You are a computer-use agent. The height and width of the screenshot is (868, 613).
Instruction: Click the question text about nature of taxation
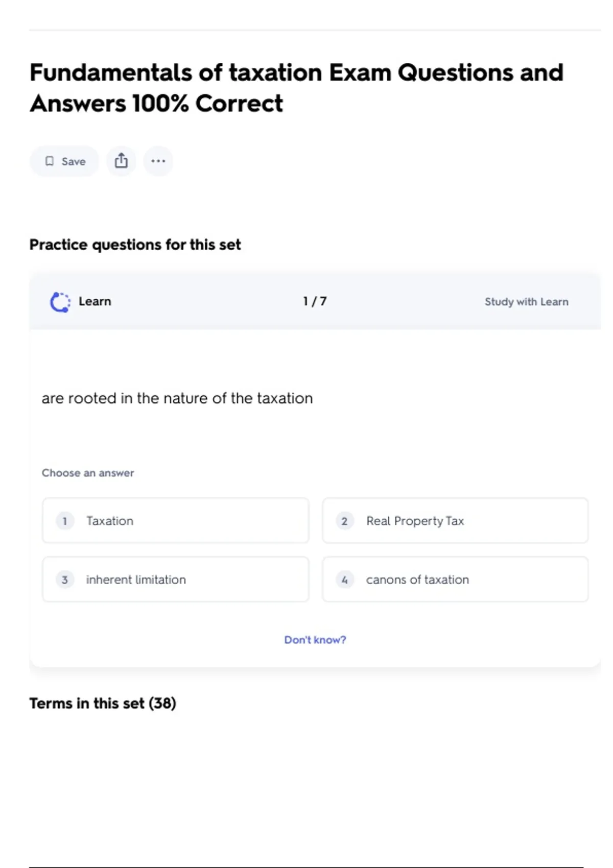coord(177,398)
